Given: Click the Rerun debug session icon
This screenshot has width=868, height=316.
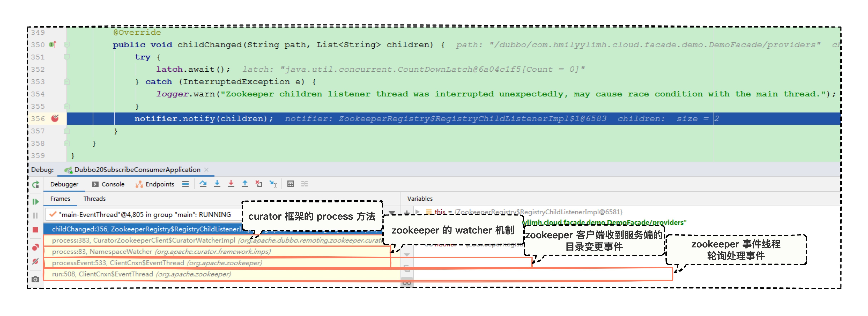Looking at the screenshot, I should (x=35, y=184).
